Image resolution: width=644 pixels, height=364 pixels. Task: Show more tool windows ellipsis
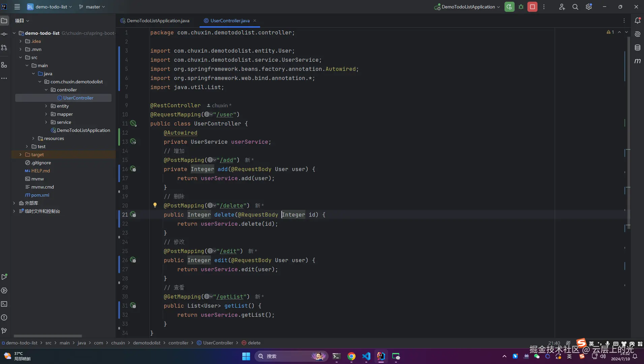4,78
